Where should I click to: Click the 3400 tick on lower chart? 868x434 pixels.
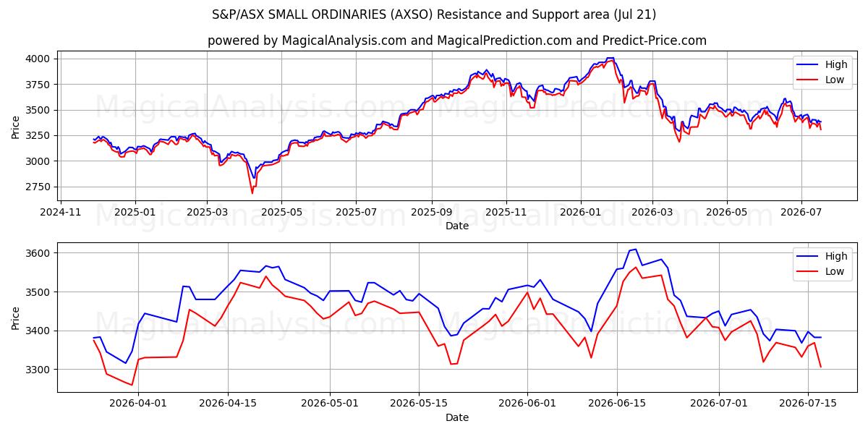(38, 331)
